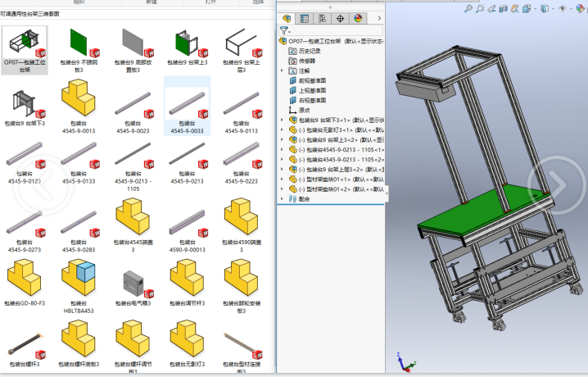
Task: Switch to the PropertyManager tab
Action: (304, 18)
